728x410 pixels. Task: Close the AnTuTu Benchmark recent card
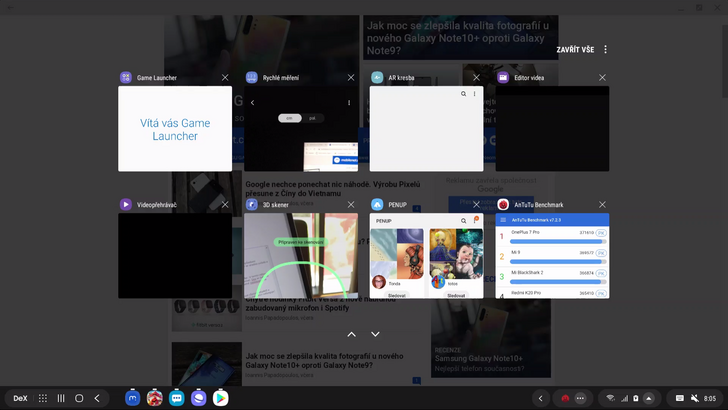click(602, 204)
